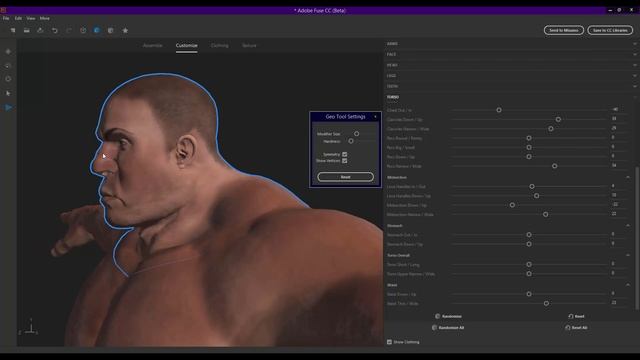Click the Modifier Size slider handle
This screenshot has height=360, width=640.
click(356, 133)
